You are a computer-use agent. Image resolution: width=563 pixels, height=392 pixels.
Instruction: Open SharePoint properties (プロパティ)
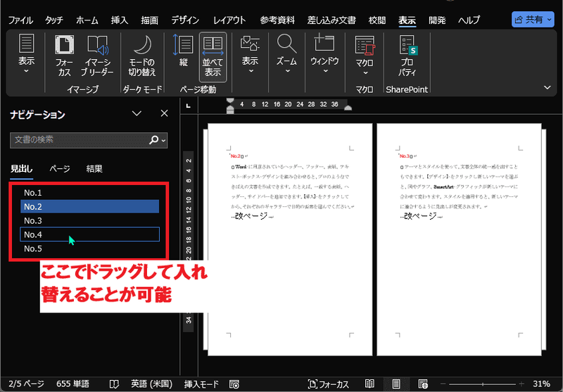click(407, 56)
